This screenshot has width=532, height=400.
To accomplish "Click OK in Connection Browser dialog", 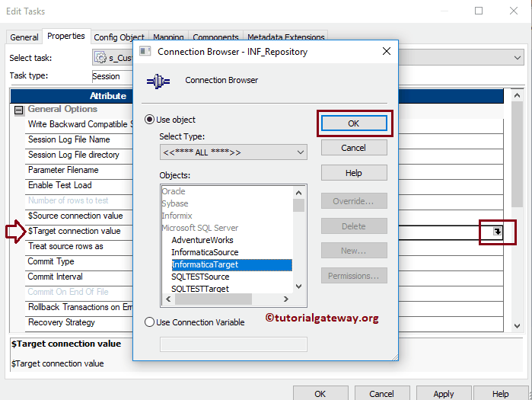I will tap(354, 123).
